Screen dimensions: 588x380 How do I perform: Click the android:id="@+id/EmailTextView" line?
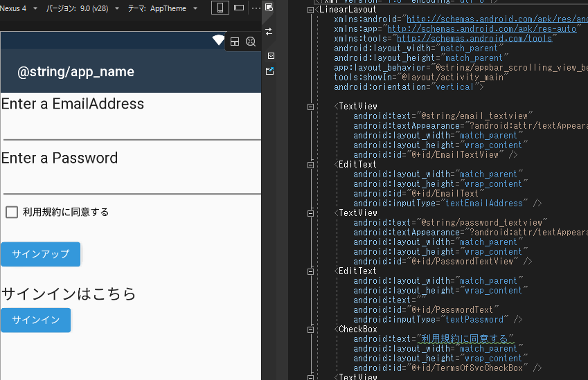(436, 155)
